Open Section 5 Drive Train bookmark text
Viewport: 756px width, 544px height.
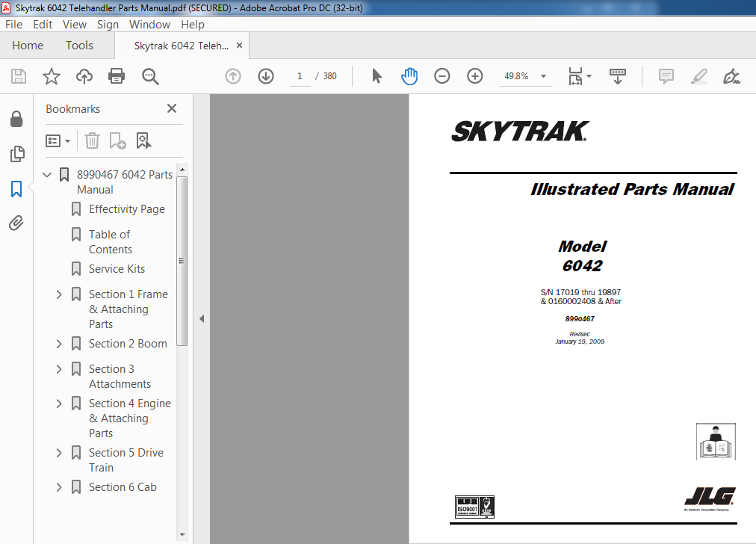pyautogui.click(x=126, y=460)
